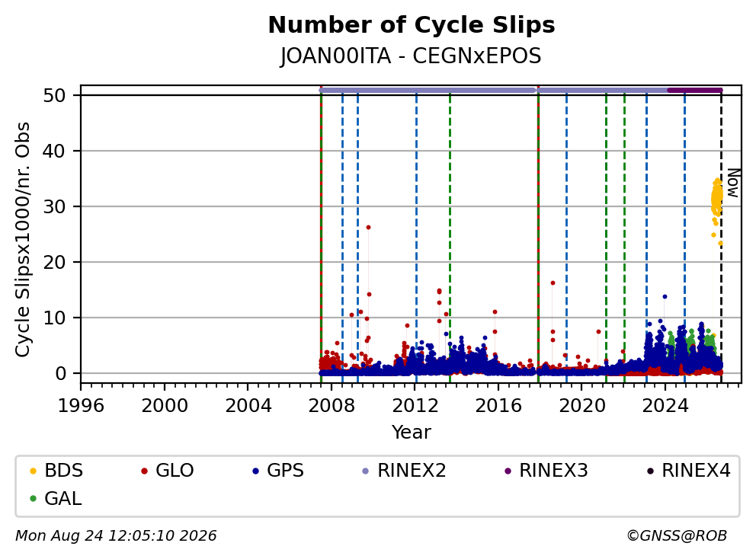Click the highest red GLO point near 26
756x559 pixels.
pyautogui.click(x=368, y=228)
